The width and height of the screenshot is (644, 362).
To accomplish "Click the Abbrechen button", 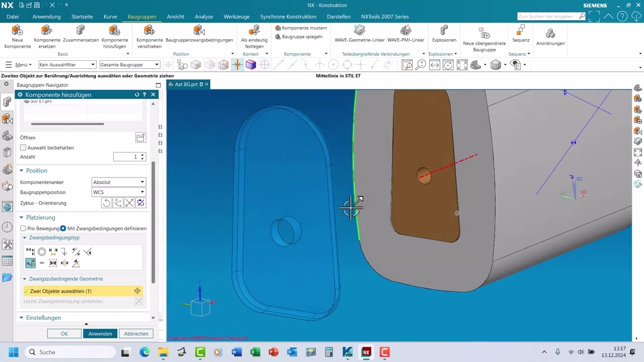I will coord(136,334).
